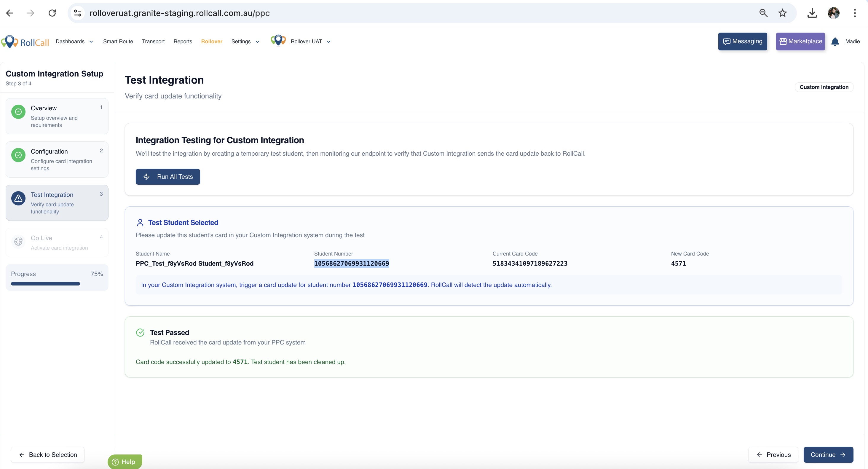Click the Run All Tests button
868x469 pixels.
tap(167, 177)
